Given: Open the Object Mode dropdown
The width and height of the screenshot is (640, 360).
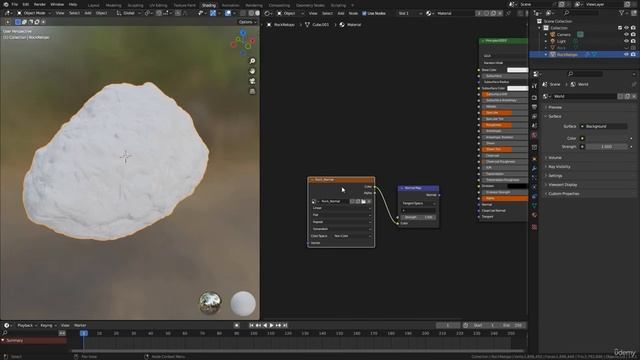Looking at the screenshot, I should (x=34, y=13).
